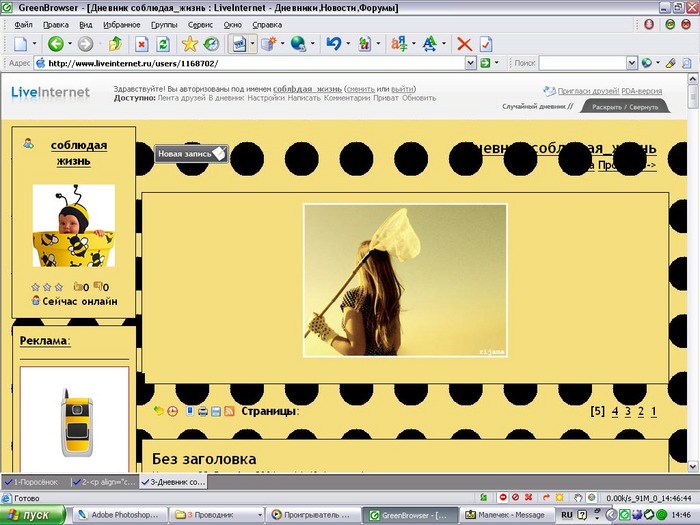
Task: Click the mobile phone icon near Страницы
Action: coord(190,411)
